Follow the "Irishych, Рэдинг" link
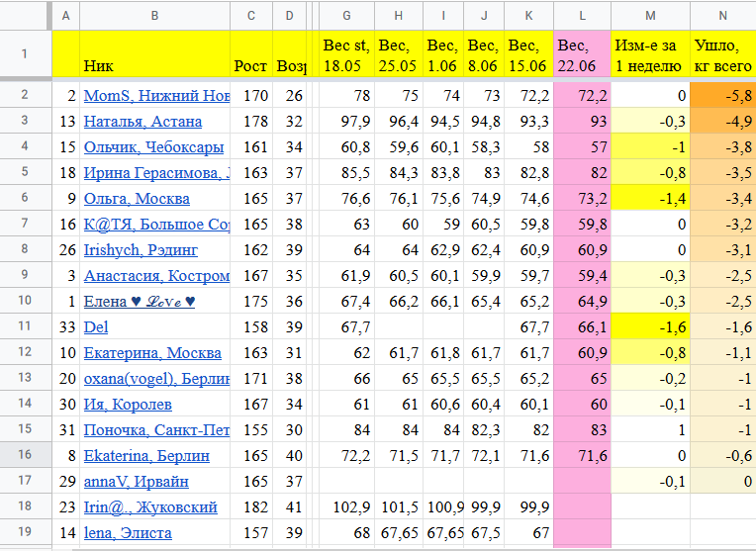The height and width of the screenshot is (551, 756). (x=141, y=250)
